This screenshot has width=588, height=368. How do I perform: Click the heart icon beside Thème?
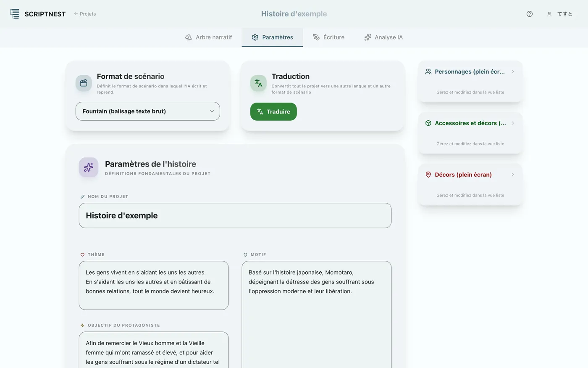tap(82, 255)
